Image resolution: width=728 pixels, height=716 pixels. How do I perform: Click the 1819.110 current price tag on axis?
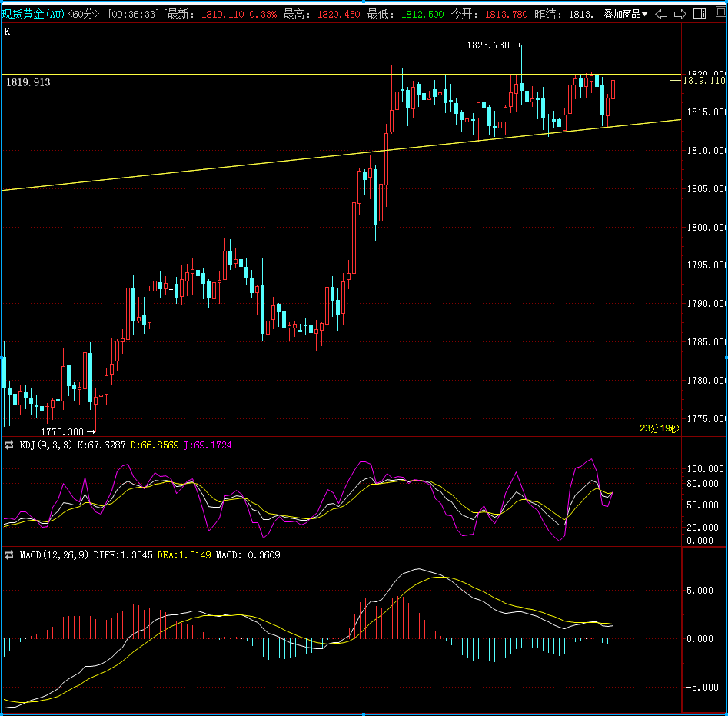point(704,81)
